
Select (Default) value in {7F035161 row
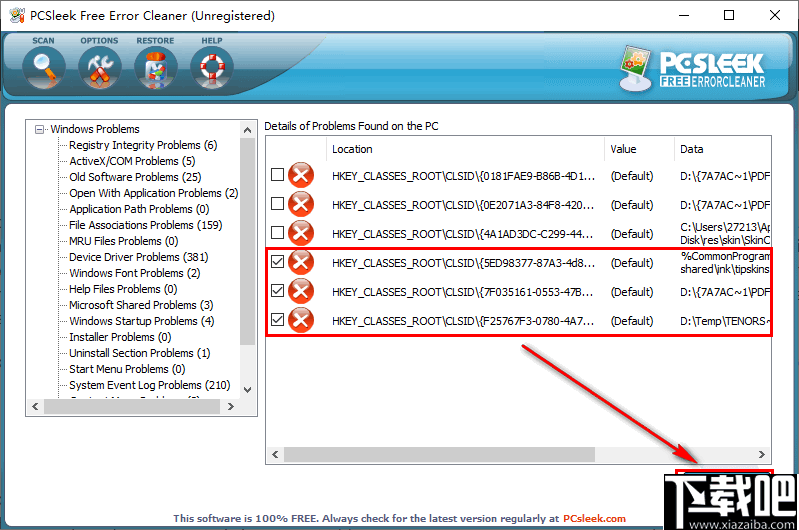point(632,292)
